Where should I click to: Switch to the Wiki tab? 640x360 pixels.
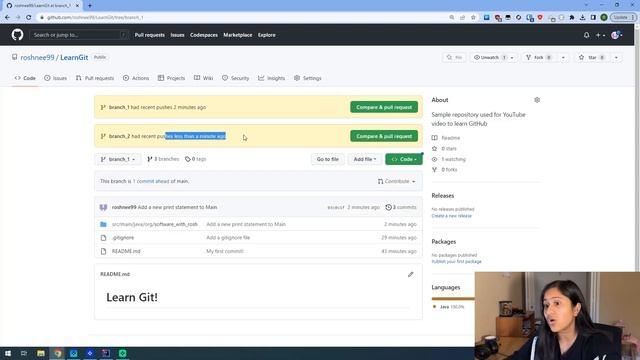point(203,78)
